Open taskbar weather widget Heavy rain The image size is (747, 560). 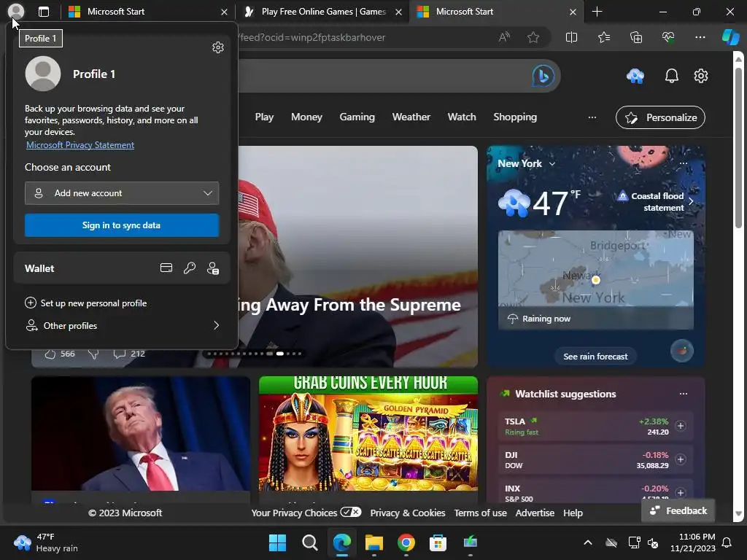coord(46,542)
